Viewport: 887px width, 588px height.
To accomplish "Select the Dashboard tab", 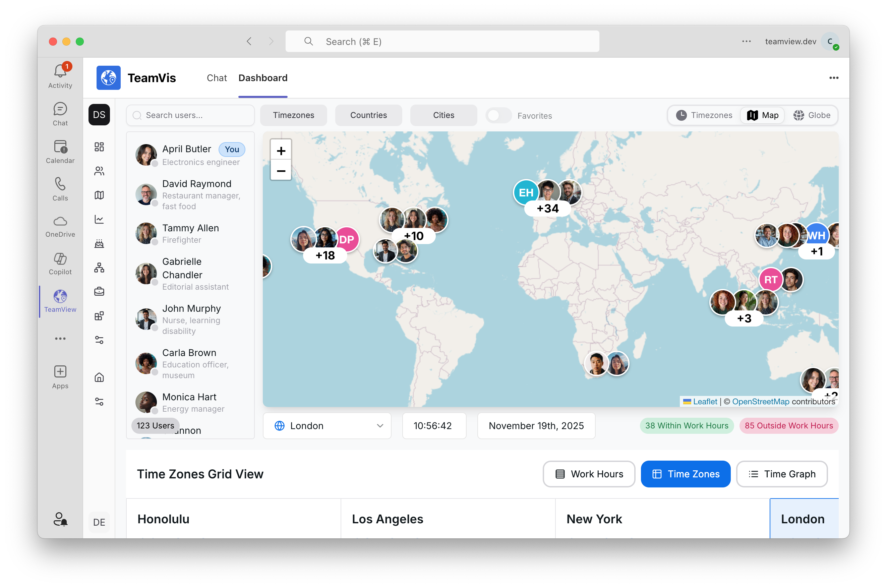I will click(263, 78).
